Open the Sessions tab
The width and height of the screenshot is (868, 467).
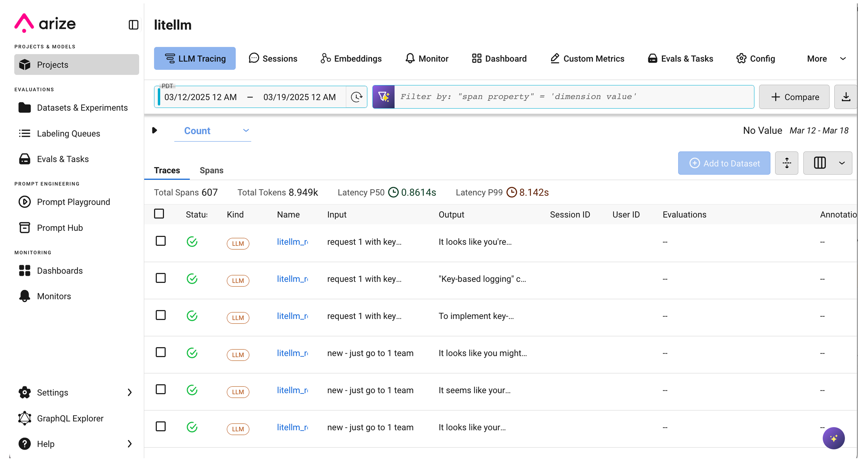click(273, 59)
